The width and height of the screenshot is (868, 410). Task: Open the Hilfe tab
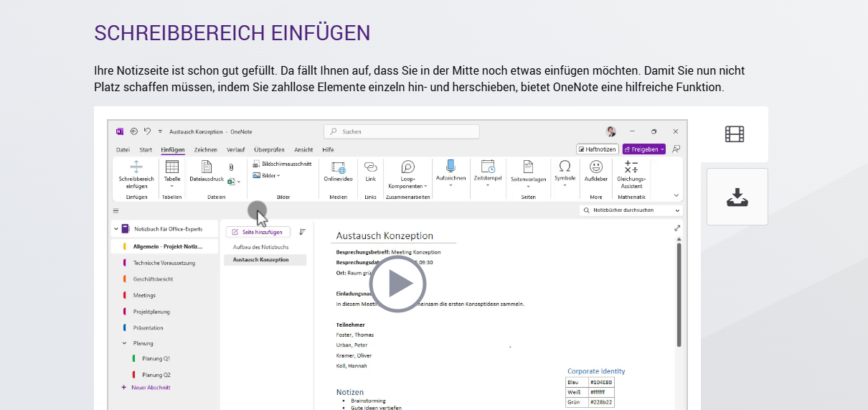[x=328, y=149]
